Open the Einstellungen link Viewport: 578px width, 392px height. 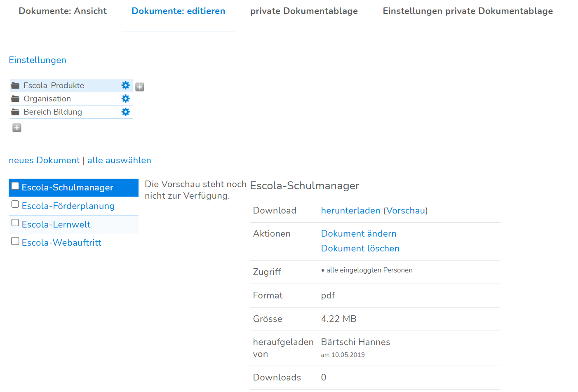(38, 60)
